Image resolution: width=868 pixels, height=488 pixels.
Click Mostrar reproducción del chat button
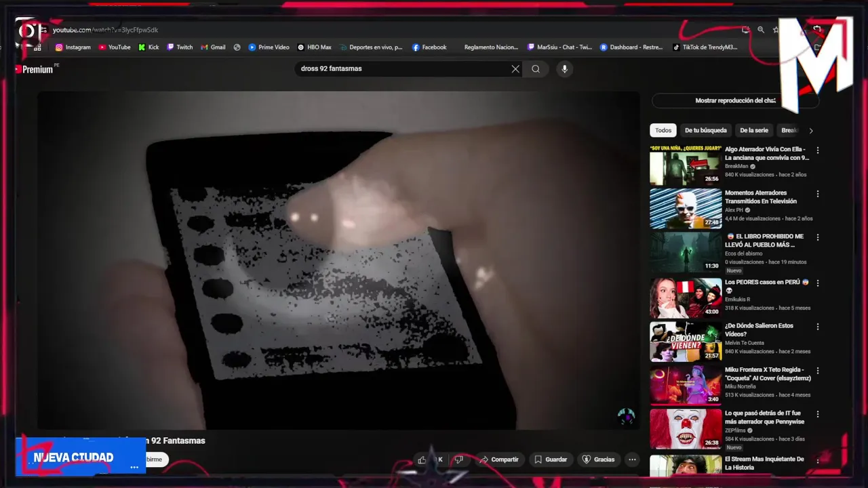pyautogui.click(x=735, y=100)
